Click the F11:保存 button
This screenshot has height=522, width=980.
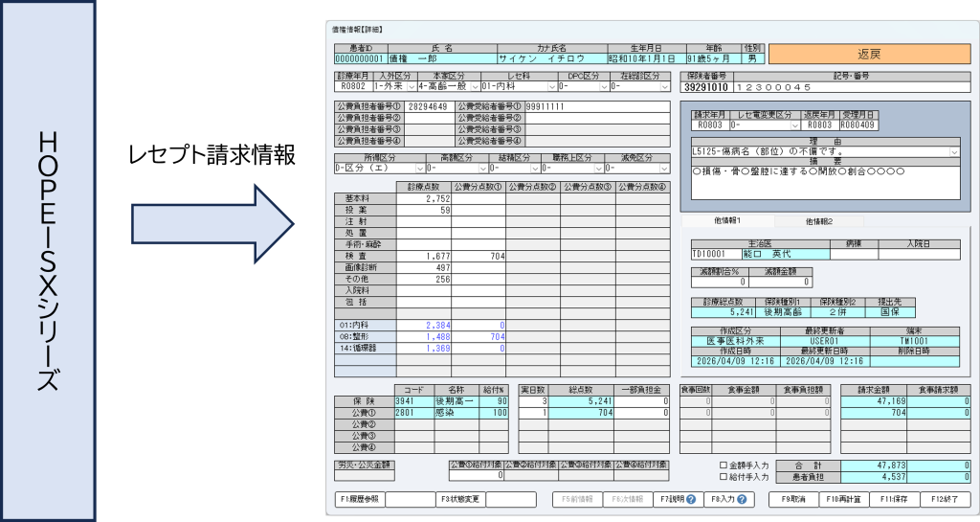click(895, 500)
